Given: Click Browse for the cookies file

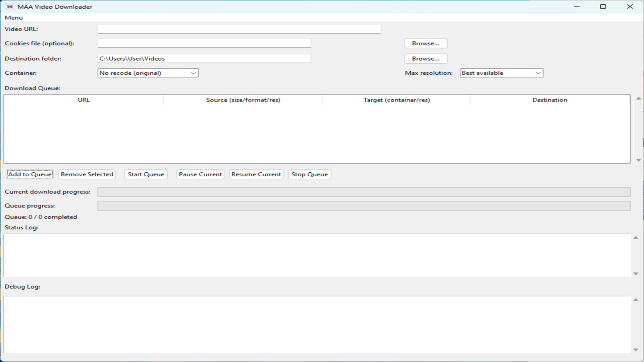Looking at the screenshot, I should [x=426, y=43].
